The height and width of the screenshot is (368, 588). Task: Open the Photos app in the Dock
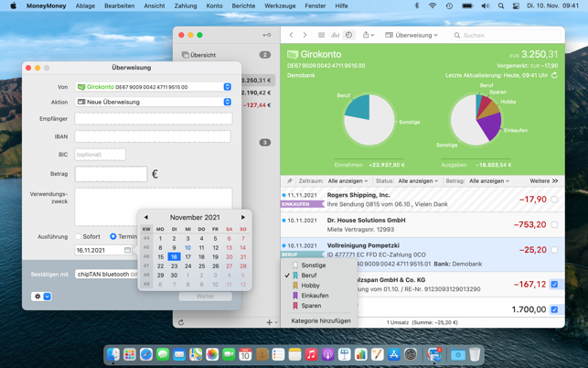coord(212,354)
